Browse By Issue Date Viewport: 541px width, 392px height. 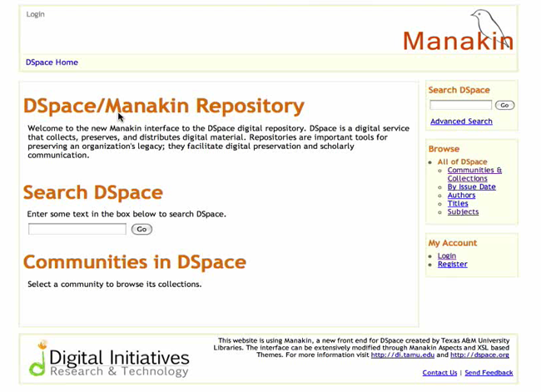[x=472, y=186]
